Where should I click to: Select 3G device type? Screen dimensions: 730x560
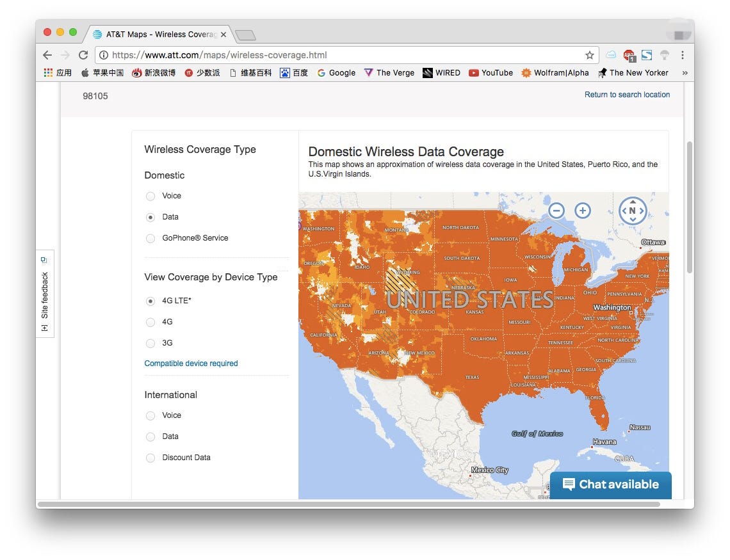click(x=150, y=344)
